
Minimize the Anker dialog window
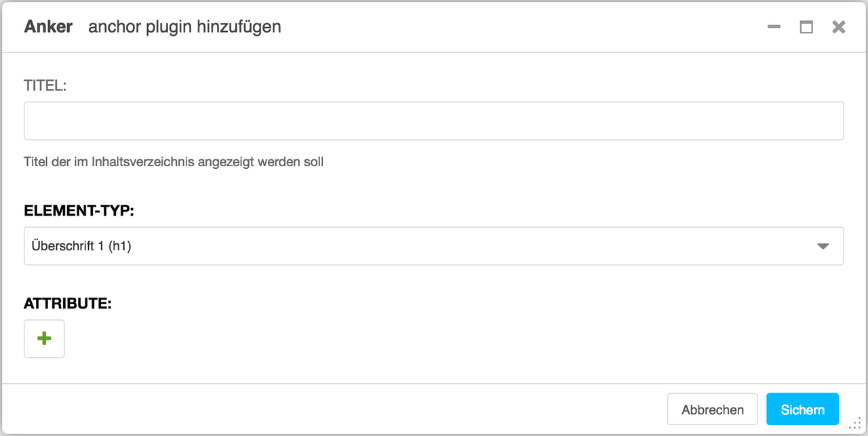click(x=774, y=27)
